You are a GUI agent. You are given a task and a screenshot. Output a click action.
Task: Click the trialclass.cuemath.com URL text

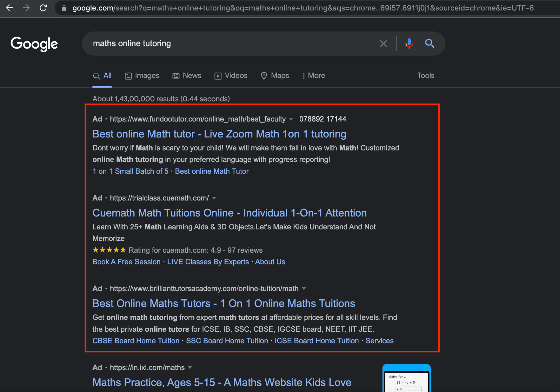click(x=159, y=198)
